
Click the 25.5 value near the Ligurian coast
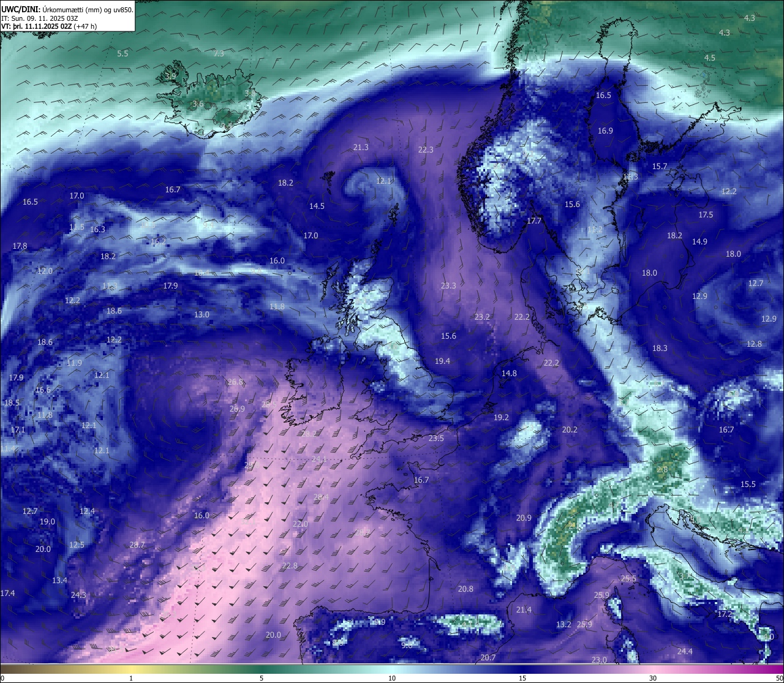[x=628, y=579]
